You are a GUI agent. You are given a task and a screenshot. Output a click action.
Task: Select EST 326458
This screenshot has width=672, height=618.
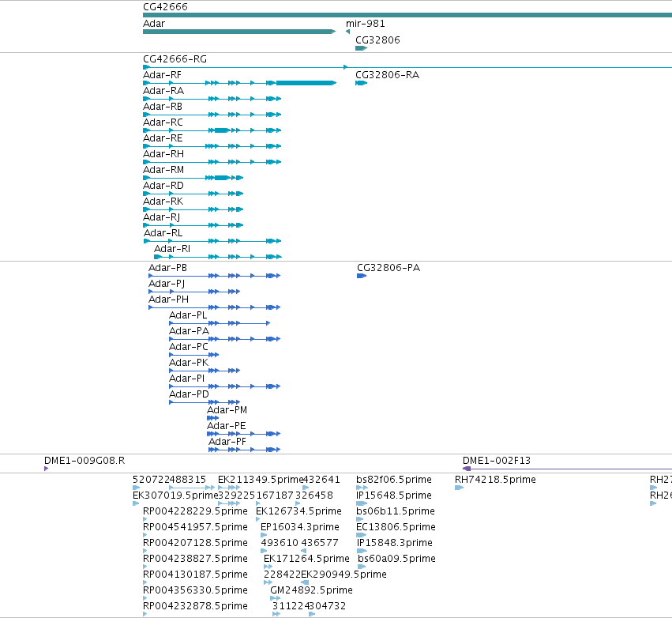(313, 496)
